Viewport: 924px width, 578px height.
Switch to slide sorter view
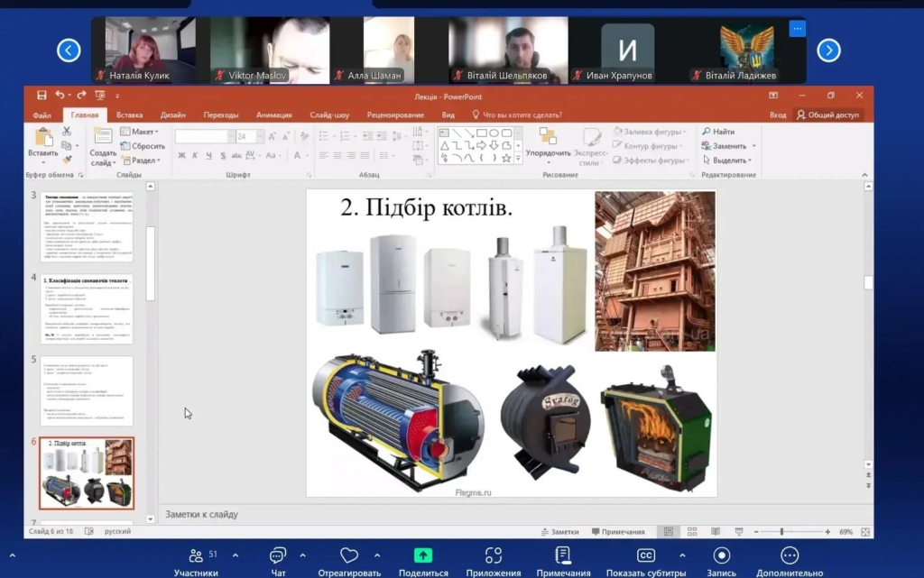(x=690, y=532)
